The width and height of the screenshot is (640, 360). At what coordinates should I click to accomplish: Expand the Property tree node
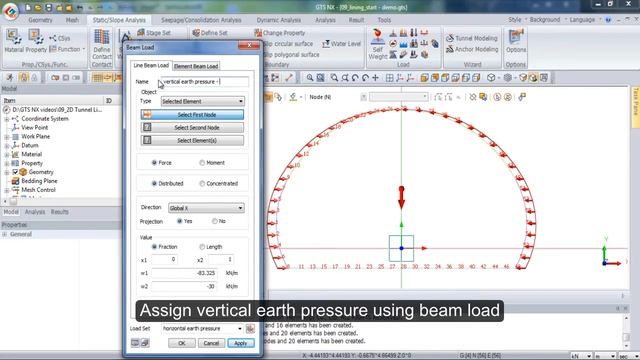pyautogui.click(x=6, y=163)
